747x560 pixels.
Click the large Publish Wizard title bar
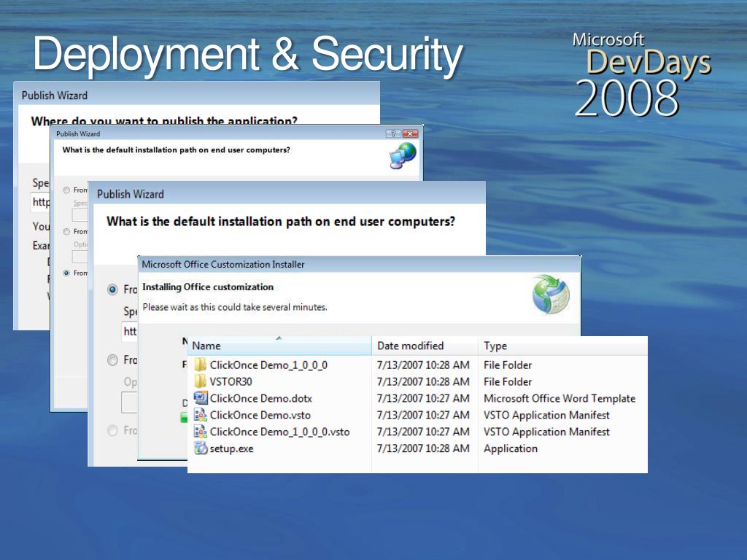287,194
